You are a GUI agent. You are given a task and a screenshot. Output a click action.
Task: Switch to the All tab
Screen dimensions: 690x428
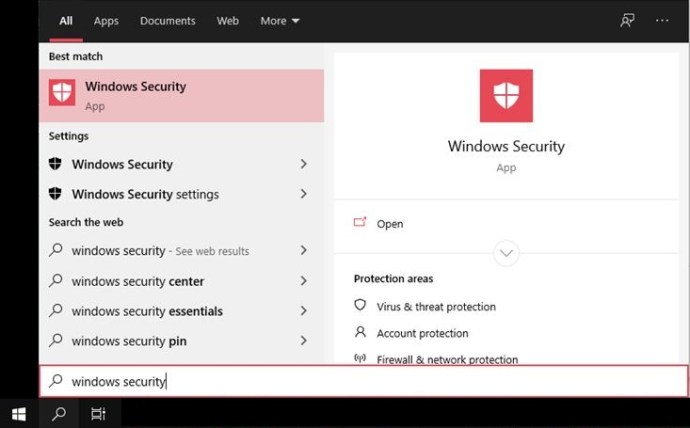click(66, 21)
